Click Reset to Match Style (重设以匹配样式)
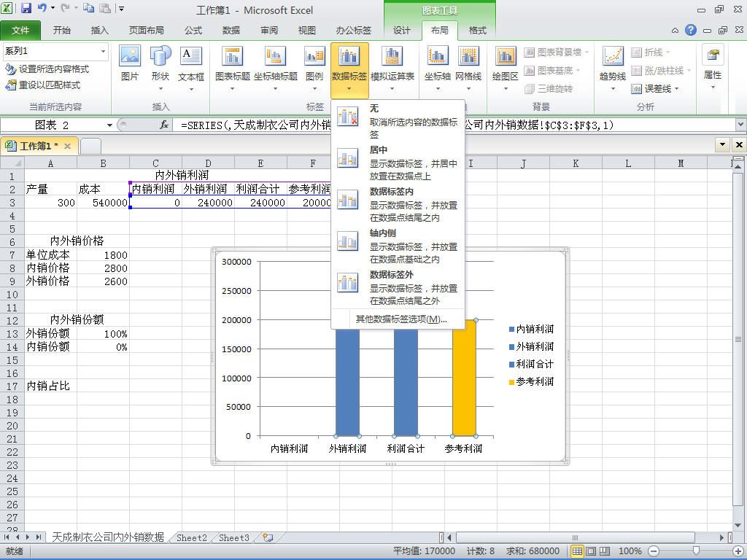The width and height of the screenshot is (747, 560). pyautogui.click(x=43, y=85)
